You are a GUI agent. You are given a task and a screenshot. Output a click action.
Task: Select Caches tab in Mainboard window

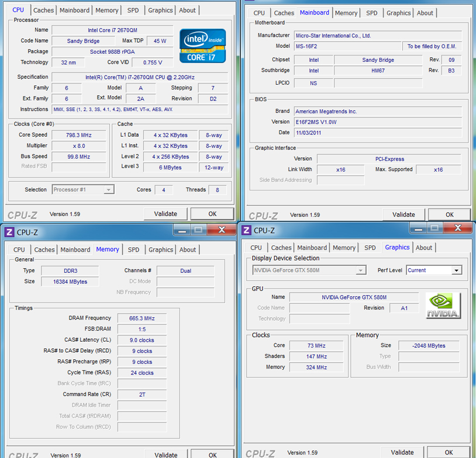click(284, 13)
